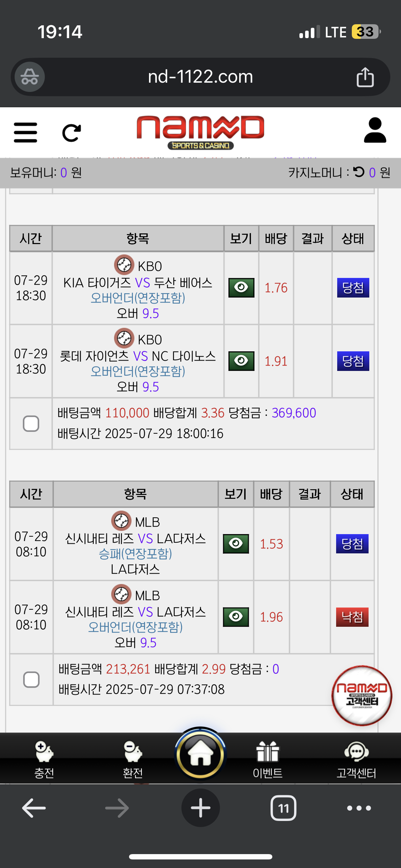Check the box for the 213,261 bet
The image size is (401, 868).
click(x=31, y=680)
